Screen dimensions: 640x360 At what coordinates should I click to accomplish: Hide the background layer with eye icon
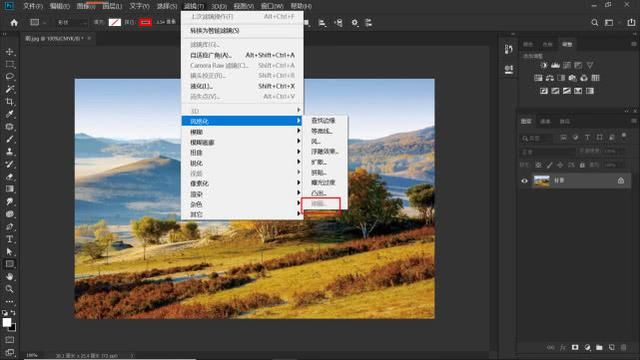point(524,181)
